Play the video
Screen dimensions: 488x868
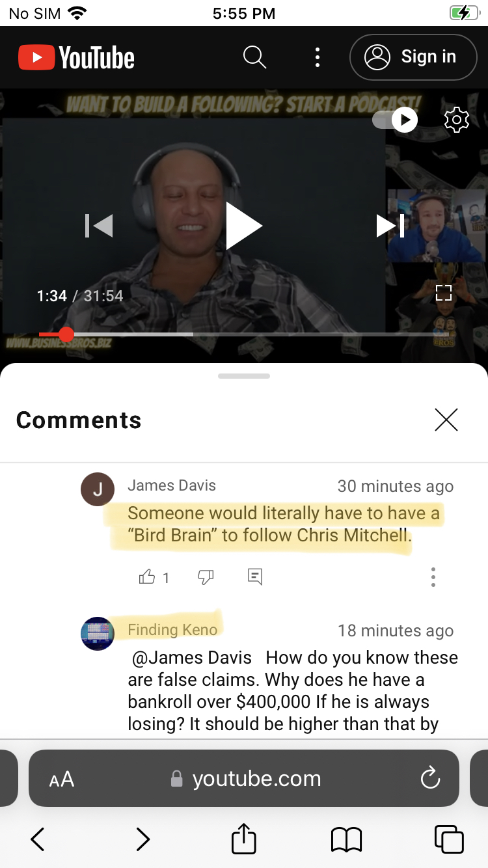(x=244, y=226)
